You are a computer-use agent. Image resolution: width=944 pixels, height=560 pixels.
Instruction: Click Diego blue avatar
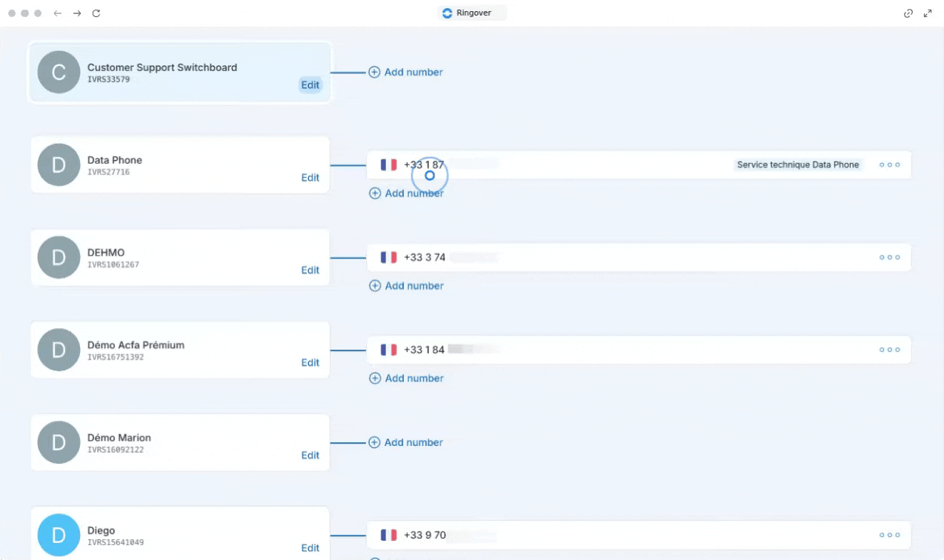coord(59,535)
